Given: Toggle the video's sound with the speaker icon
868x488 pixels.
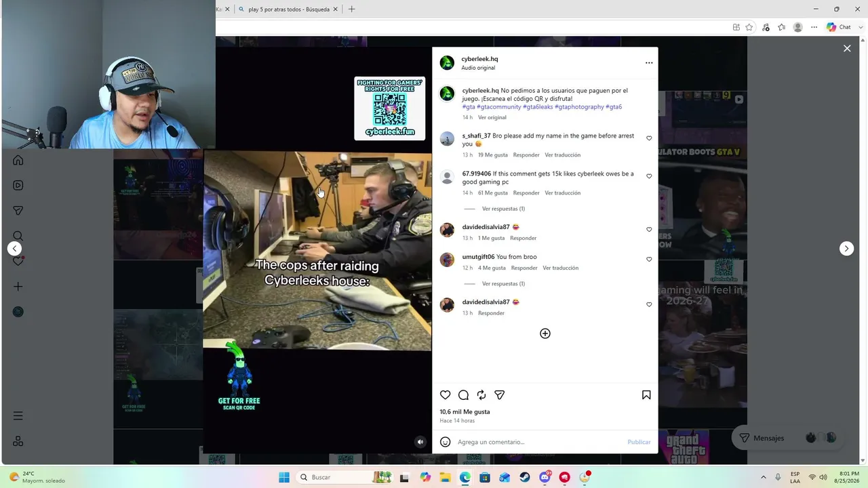Looking at the screenshot, I should tap(420, 442).
